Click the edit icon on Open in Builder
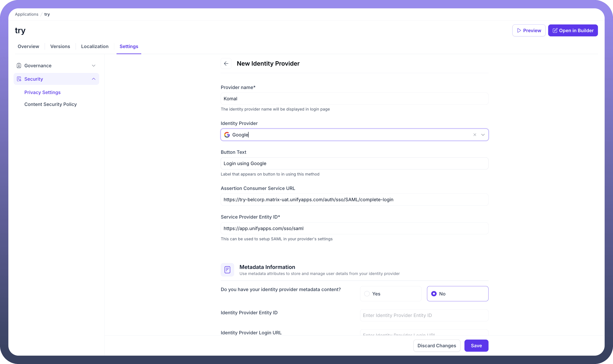613x364 pixels. (555, 31)
